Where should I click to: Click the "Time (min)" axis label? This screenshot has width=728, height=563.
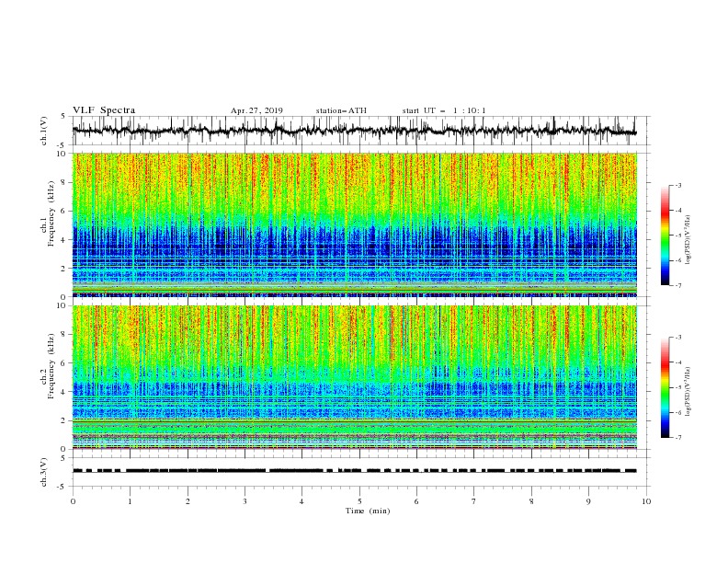point(368,511)
